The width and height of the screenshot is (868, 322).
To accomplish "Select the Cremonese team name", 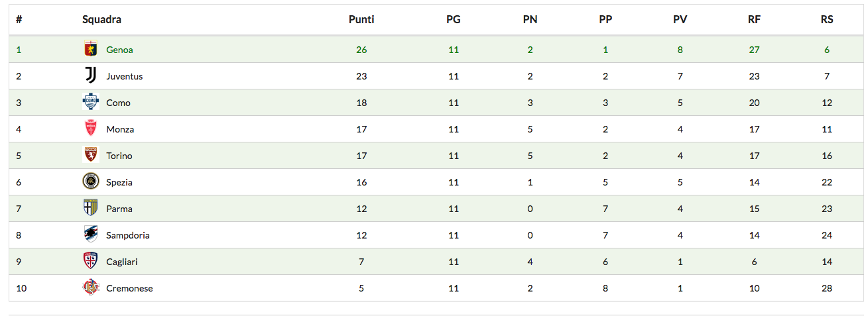I will pos(129,288).
